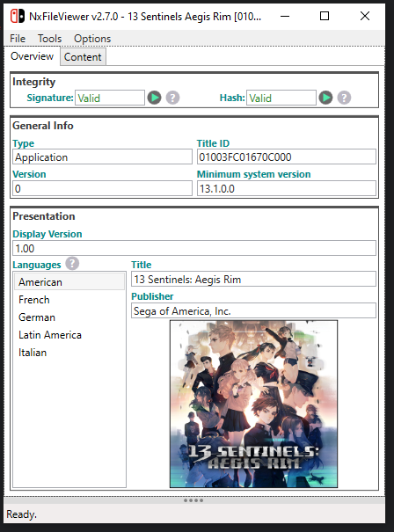Open the Signature help question mark
Screen dimensions: 394x532
(172, 98)
